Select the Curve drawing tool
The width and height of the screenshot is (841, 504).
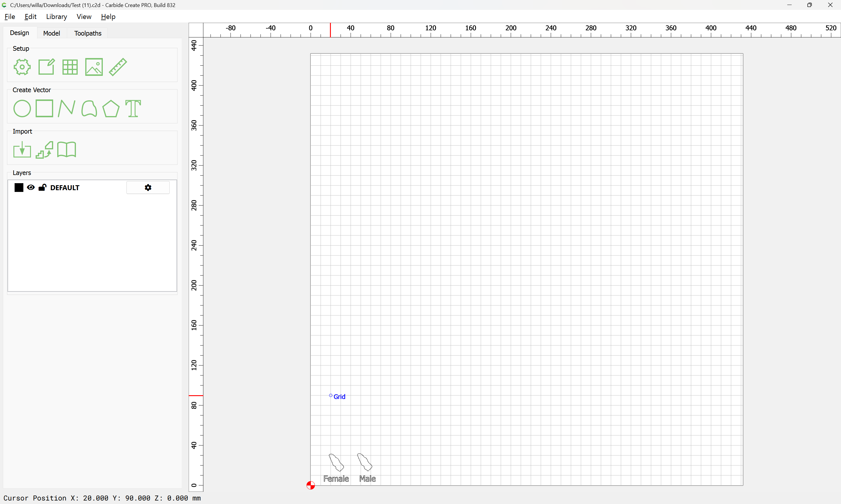pos(89,109)
